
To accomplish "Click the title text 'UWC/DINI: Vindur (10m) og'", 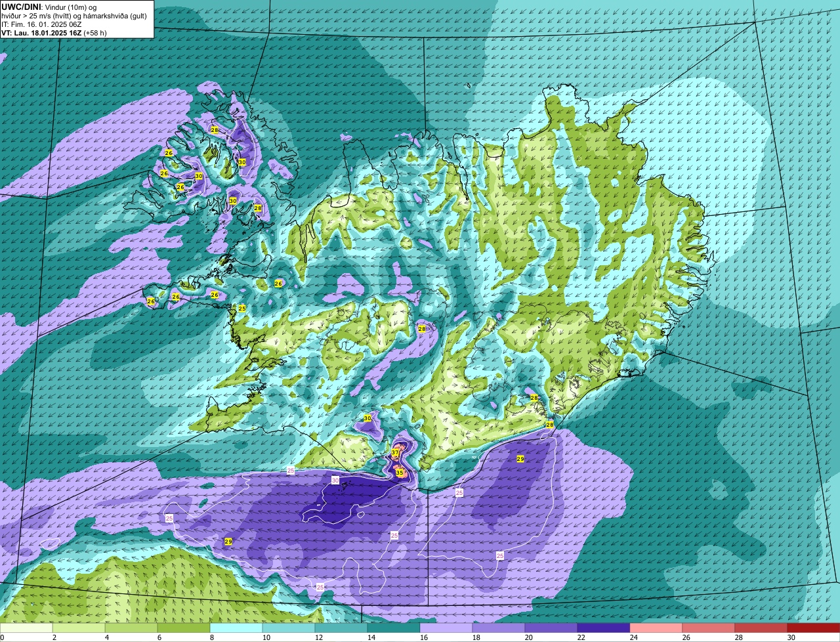I will point(49,7).
